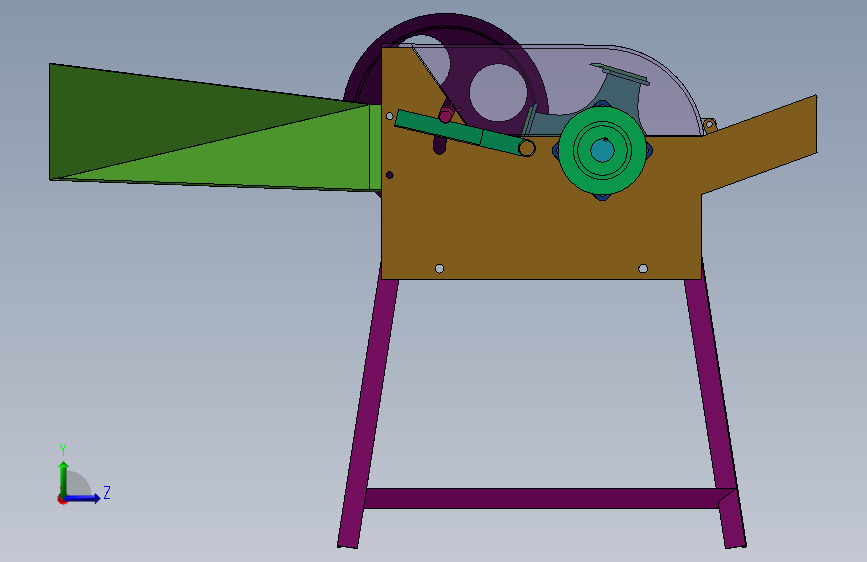Select the teal shaft hub at pulley center
Viewport: 867px width, 562px height.
[x=602, y=150]
